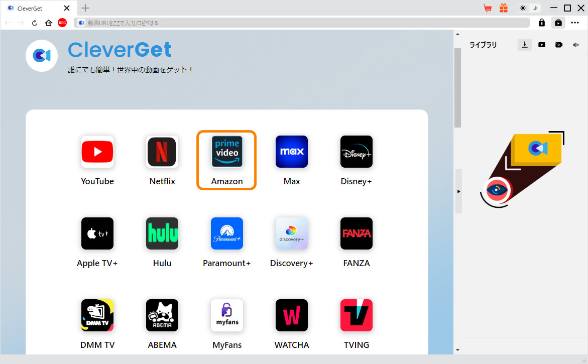Reload the current page
588x364 pixels.
pos(35,23)
